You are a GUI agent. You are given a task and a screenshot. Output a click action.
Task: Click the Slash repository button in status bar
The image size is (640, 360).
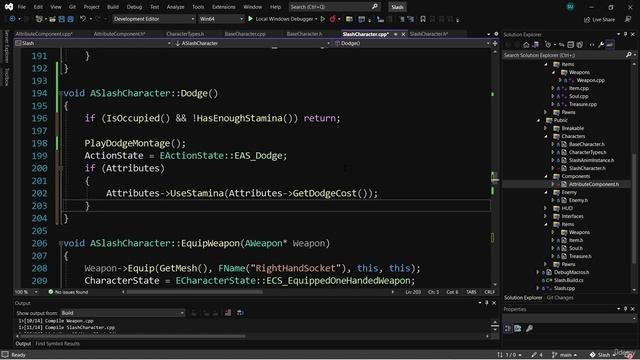pyautogui.click(x=602, y=355)
